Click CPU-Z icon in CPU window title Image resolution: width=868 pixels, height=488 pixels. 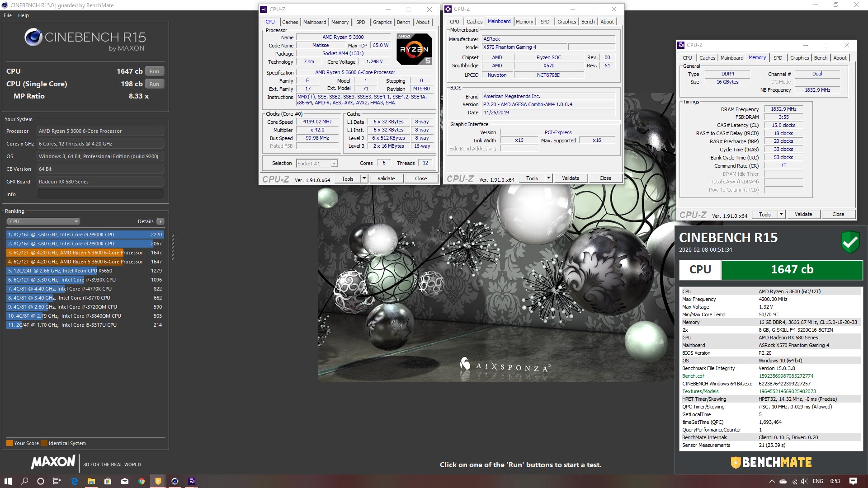(x=264, y=9)
